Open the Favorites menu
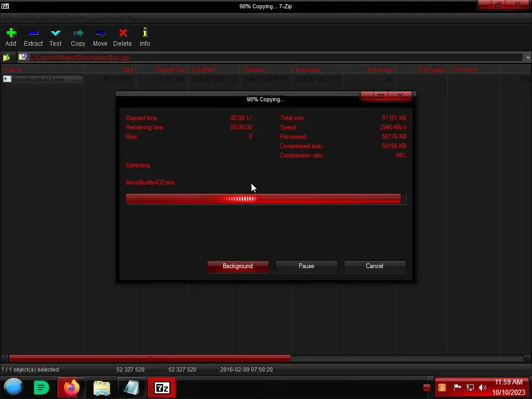The width and height of the screenshot is (532, 399). (x=76, y=18)
